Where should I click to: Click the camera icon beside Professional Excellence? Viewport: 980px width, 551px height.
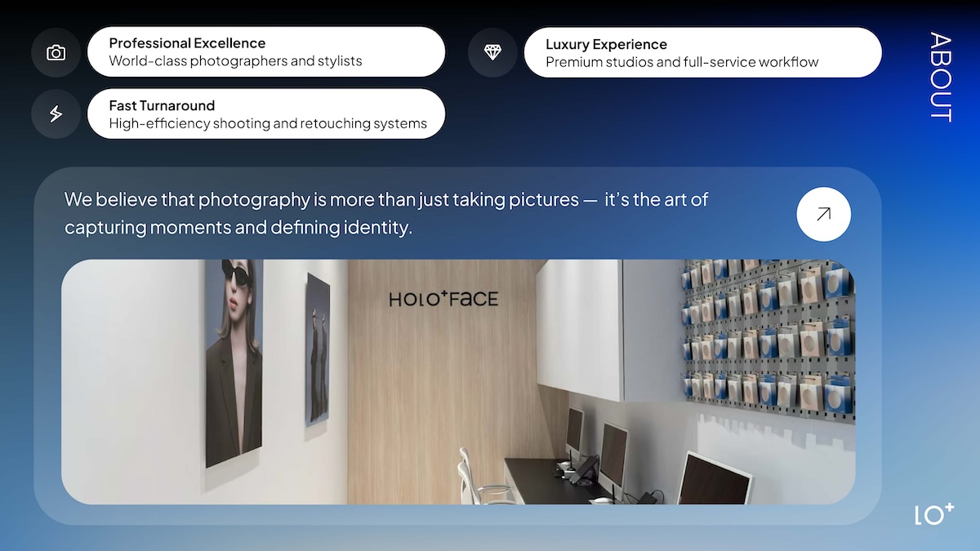coord(56,53)
